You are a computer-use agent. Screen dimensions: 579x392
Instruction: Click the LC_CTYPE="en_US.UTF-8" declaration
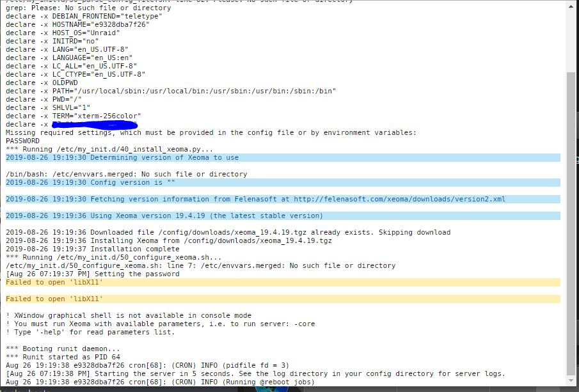pyautogui.click(x=75, y=74)
